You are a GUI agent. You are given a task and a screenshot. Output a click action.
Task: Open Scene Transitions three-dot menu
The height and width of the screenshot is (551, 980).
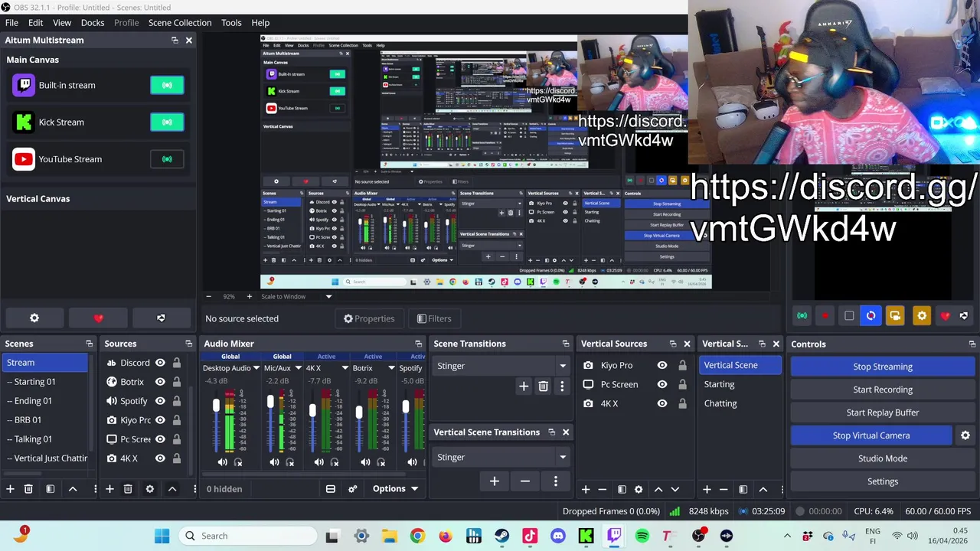562,386
